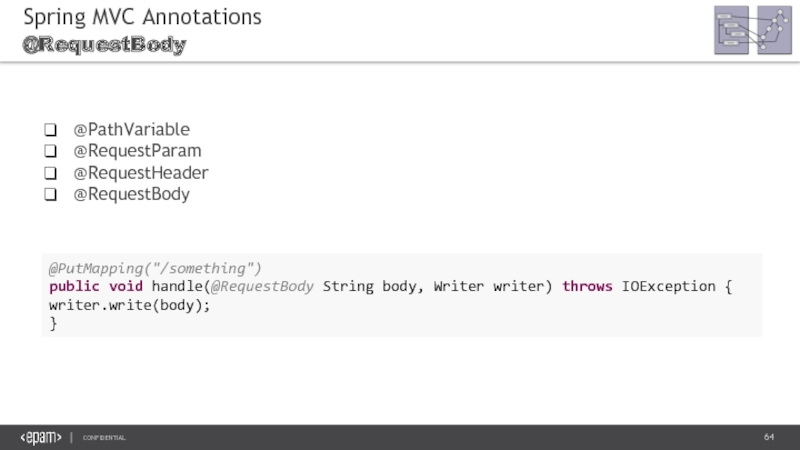Tick the checkbox beside @RequestParam
The width and height of the screenshot is (800, 450).
click(x=50, y=152)
